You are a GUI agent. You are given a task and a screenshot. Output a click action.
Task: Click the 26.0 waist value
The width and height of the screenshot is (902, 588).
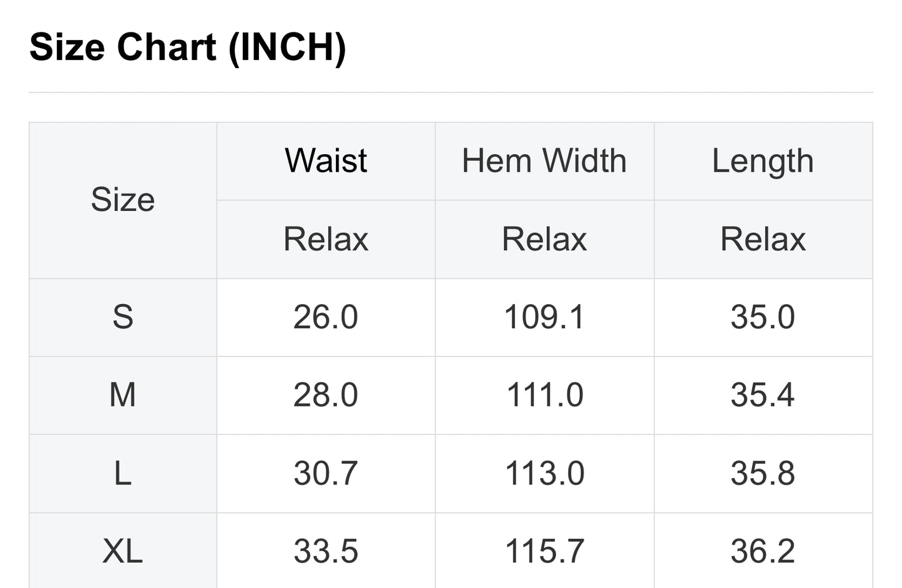[326, 317]
